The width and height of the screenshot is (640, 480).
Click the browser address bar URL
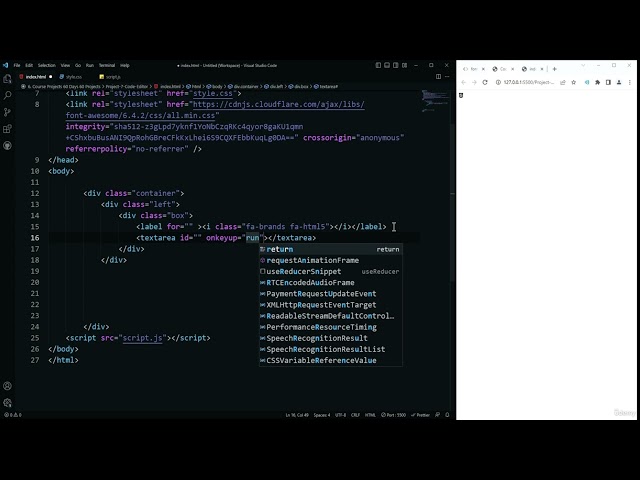pos(529,82)
